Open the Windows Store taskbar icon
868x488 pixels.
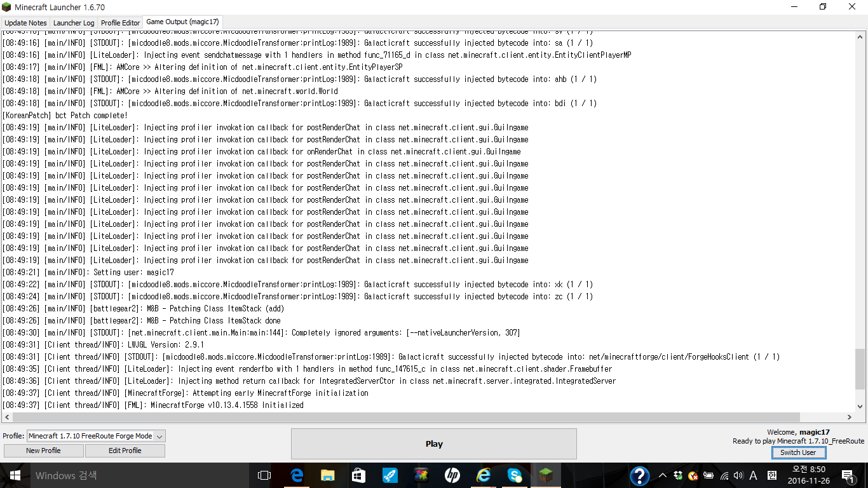point(359,475)
